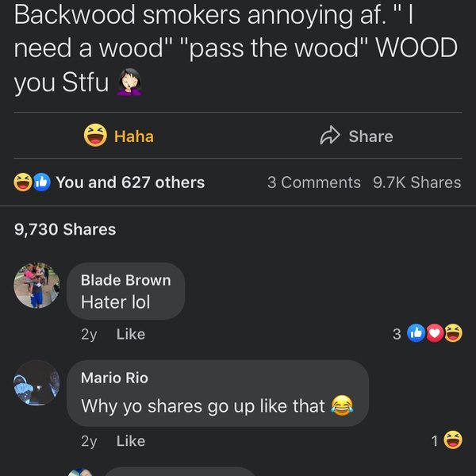Click the laughing reaction on Blade Brown's comment

click(454, 333)
